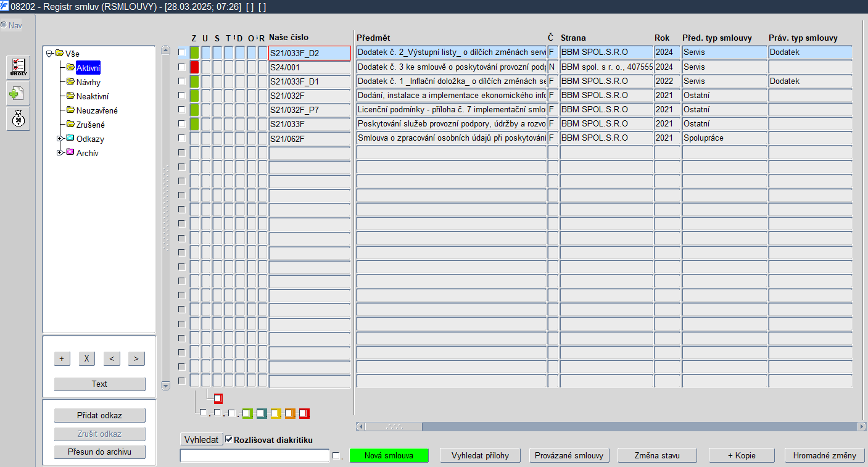Toggle the green status filter checkbox
The image size is (868, 467).
coord(247,413)
